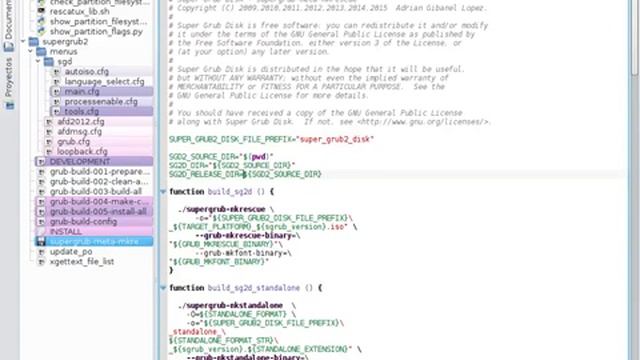Image resolution: width=640 pixels, height=360 pixels.
Task: Click the update_po file icon
Action: [41, 252]
